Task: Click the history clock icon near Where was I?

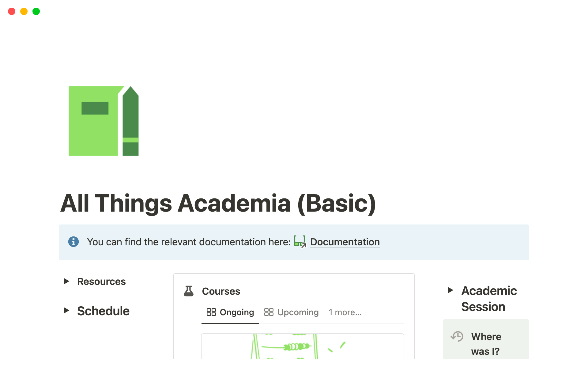Action: pos(457,336)
